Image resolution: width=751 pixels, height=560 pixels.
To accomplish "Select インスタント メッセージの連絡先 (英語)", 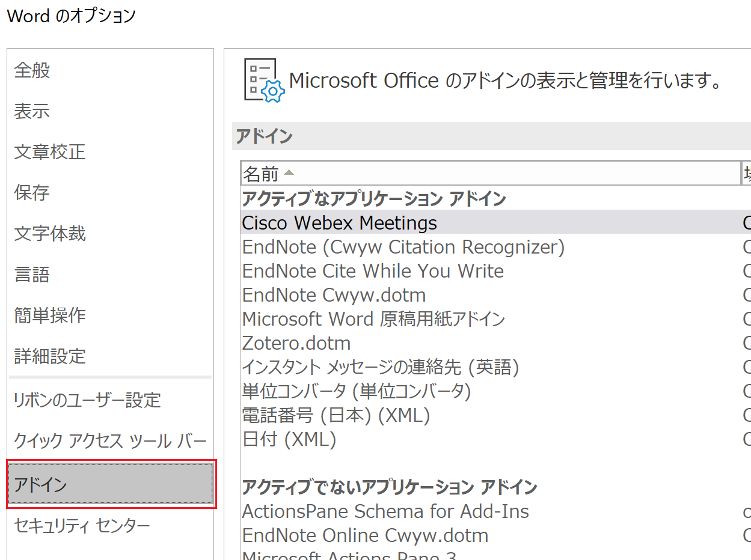I will (x=496, y=367).
